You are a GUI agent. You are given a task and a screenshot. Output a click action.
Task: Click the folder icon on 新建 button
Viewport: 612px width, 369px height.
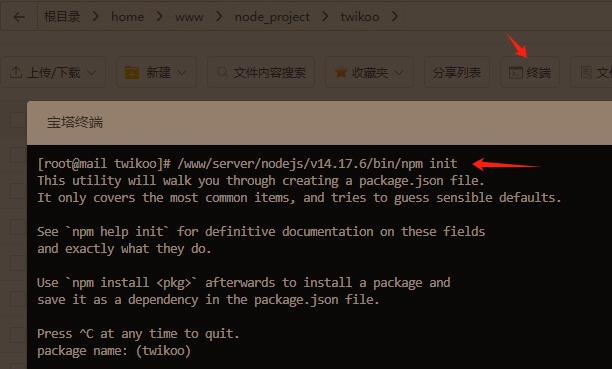(x=132, y=73)
